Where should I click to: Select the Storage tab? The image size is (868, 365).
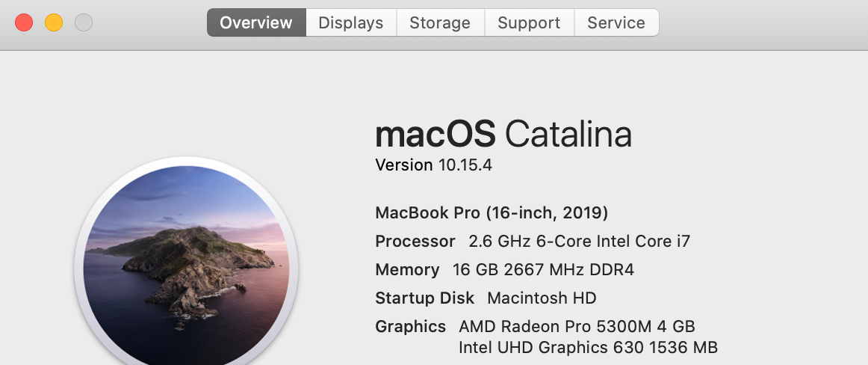[x=440, y=22]
